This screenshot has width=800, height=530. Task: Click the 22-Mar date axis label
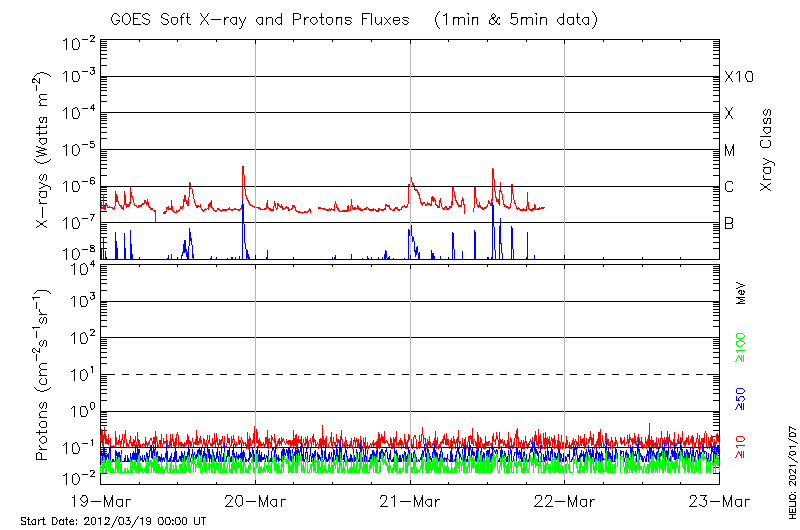[x=564, y=501]
